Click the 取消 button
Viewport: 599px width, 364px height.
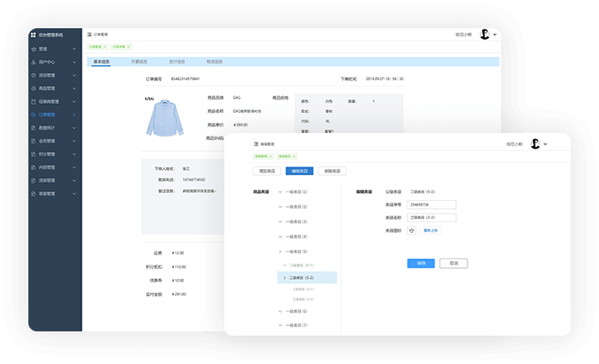tap(453, 263)
